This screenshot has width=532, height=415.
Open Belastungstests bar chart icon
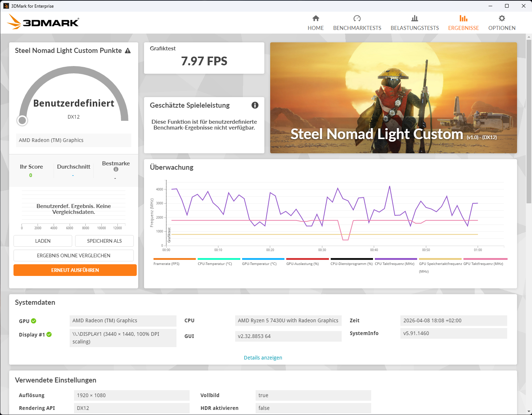click(x=415, y=18)
